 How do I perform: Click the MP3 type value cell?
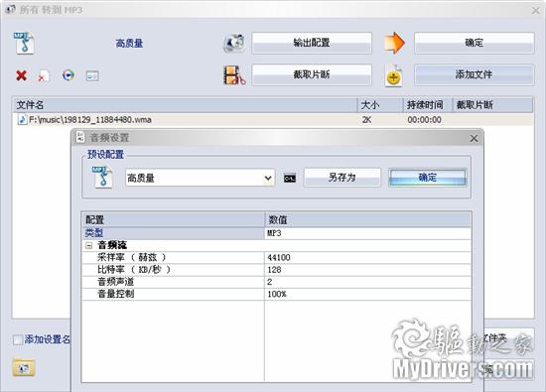coord(367,233)
